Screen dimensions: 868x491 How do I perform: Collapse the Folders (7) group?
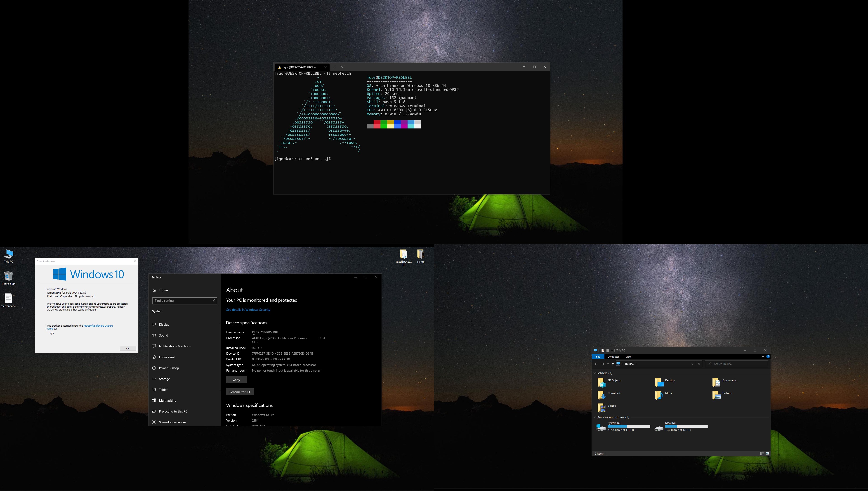(x=594, y=373)
